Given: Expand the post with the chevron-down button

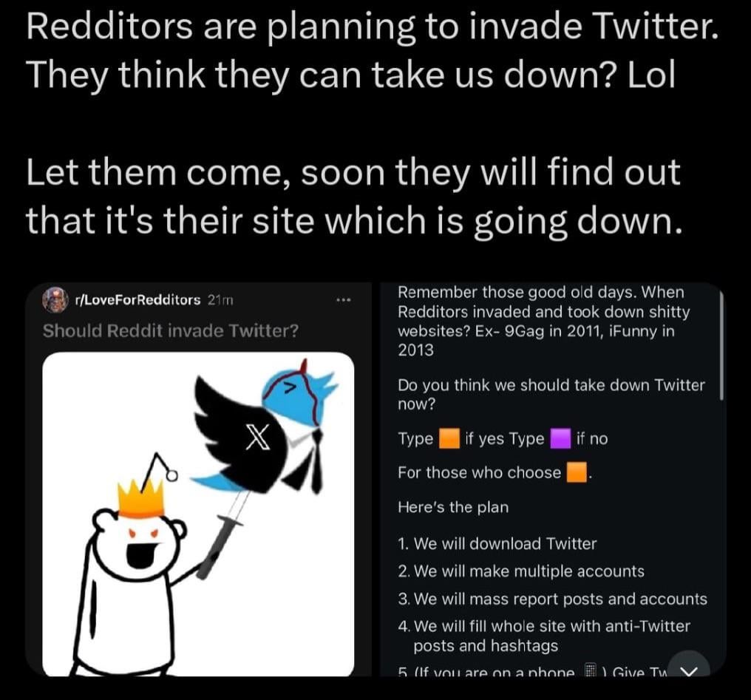Looking at the screenshot, I should (689, 668).
